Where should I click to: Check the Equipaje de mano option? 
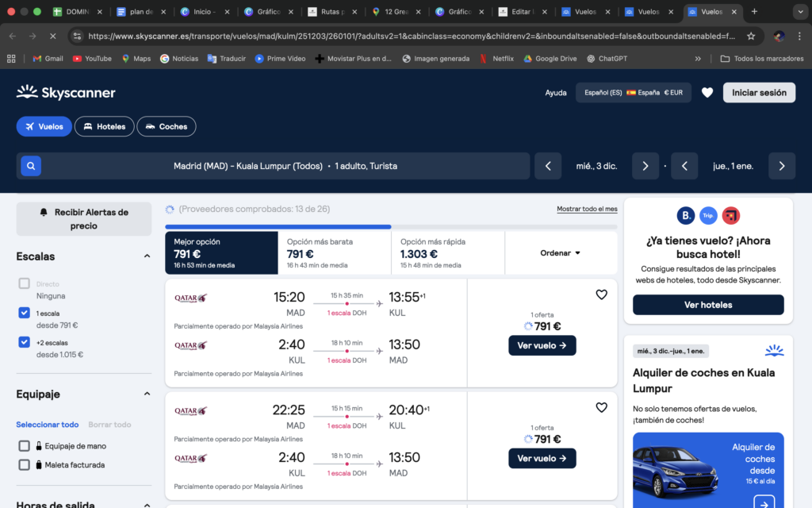point(25,446)
